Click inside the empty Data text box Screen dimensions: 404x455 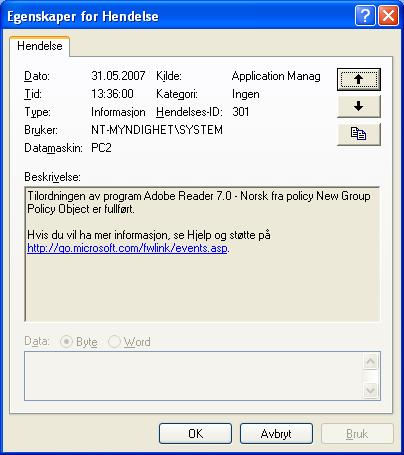[193, 376]
